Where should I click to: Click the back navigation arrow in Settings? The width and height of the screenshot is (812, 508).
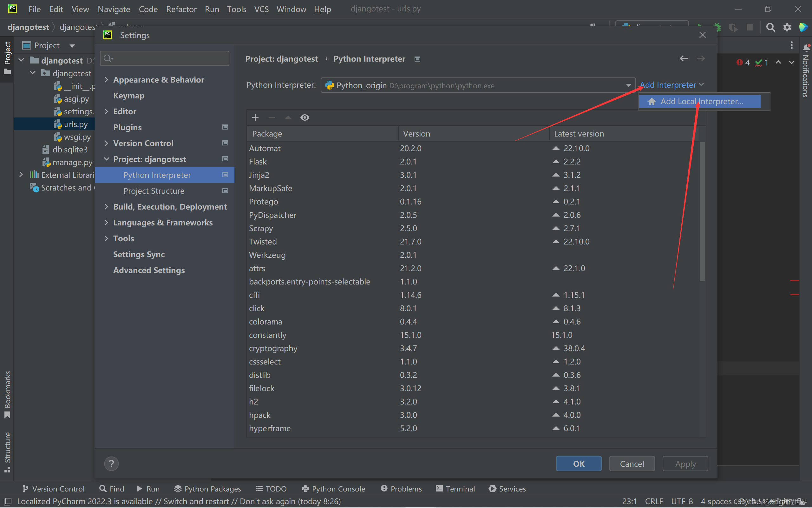click(x=684, y=58)
